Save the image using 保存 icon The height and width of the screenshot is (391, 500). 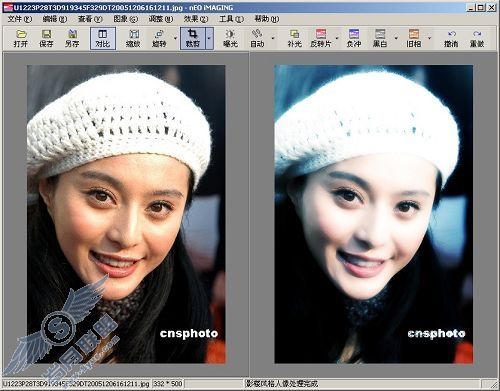[46, 38]
